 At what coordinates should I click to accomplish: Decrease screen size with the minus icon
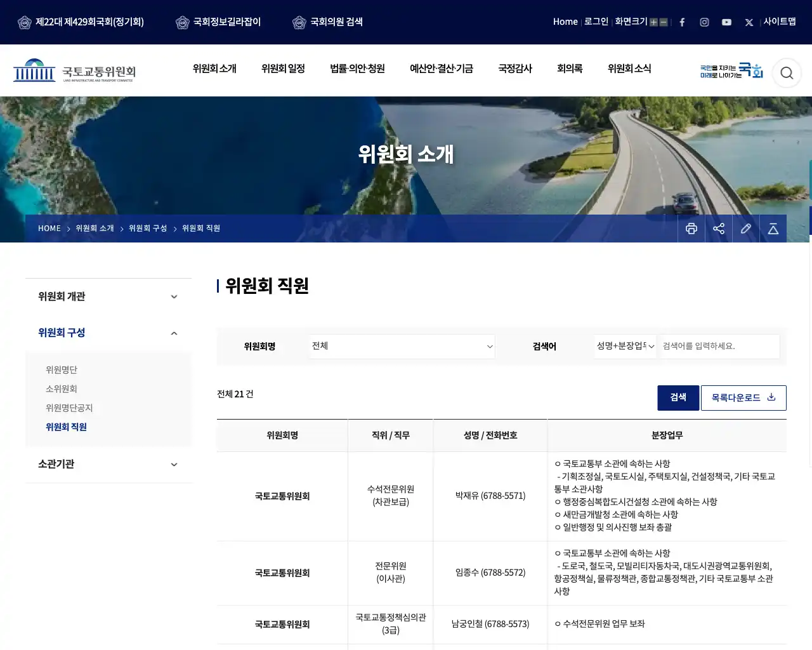(x=664, y=22)
